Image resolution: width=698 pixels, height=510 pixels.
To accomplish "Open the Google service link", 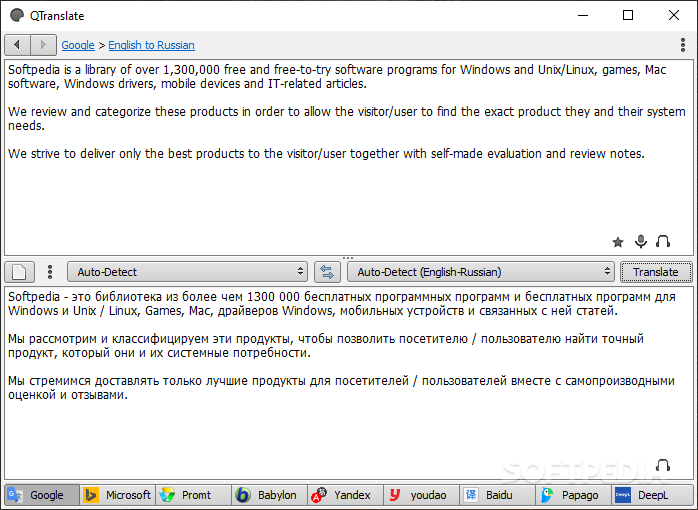I will point(78,45).
